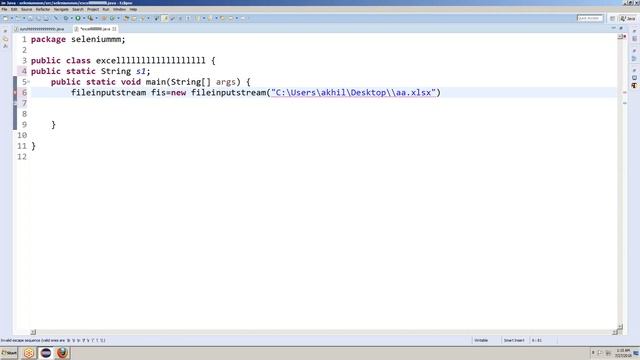The image size is (640, 360).
Task: Click the '6 : 81' cursor position status
Action: pyautogui.click(x=537, y=340)
